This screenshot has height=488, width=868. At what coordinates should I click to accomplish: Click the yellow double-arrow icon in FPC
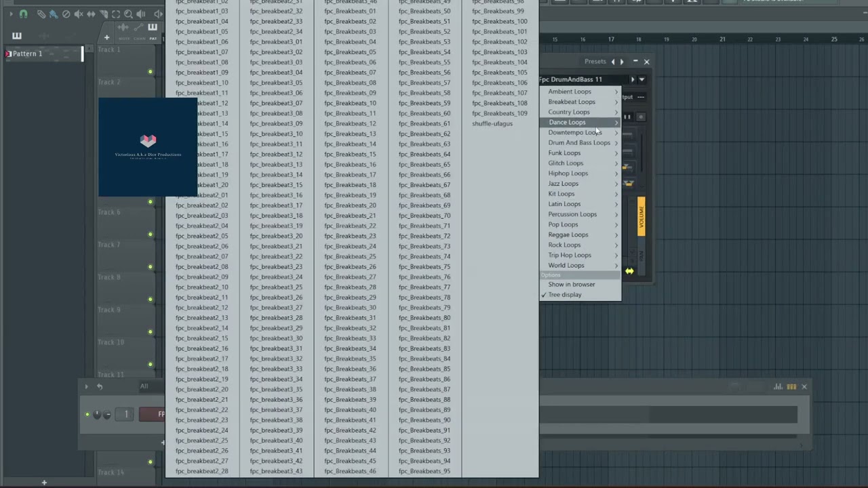(x=629, y=272)
